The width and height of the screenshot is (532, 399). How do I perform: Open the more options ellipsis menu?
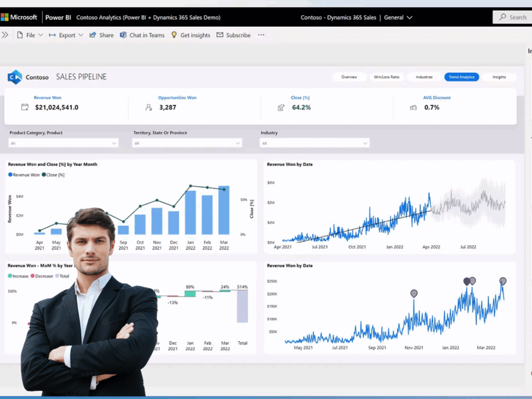(x=261, y=35)
